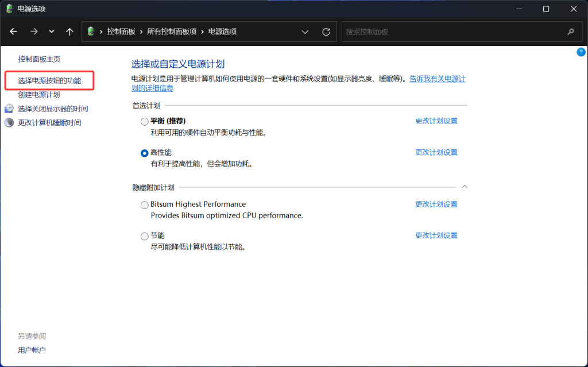Open 更改计划设置 for 节能 plan
Screen dimensions: 588x367
pos(436,235)
